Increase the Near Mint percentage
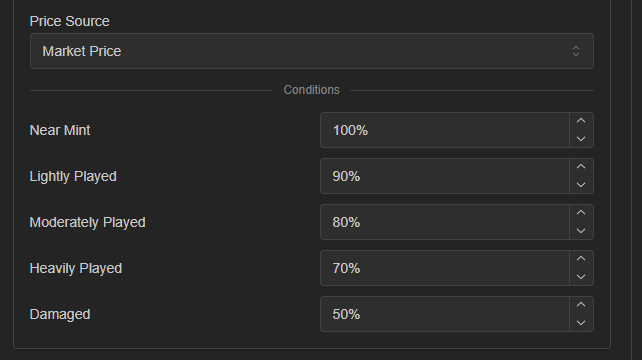 (x=581, y=121)
